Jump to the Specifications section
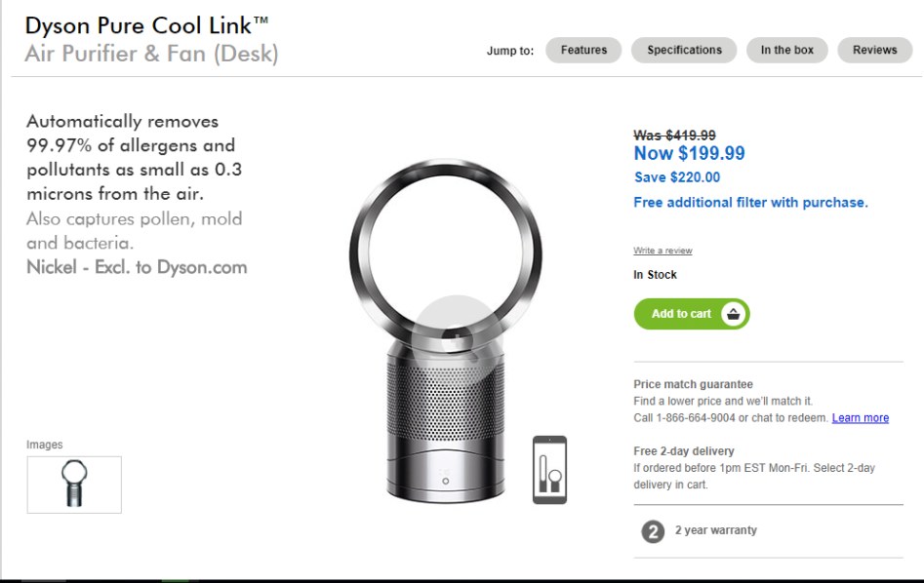Viewport: 924px width, 583px height. pyautogui.click(x=684, y=50)
